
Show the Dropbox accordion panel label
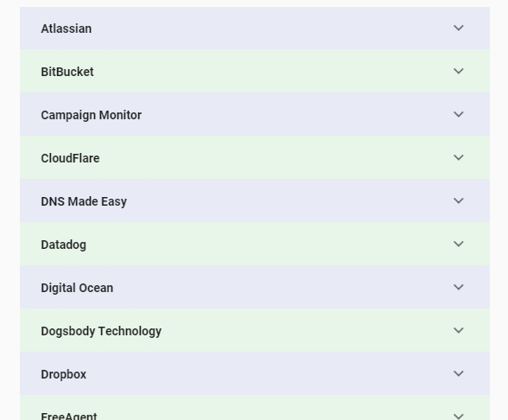pyautogui.click(x=64, y=374)
